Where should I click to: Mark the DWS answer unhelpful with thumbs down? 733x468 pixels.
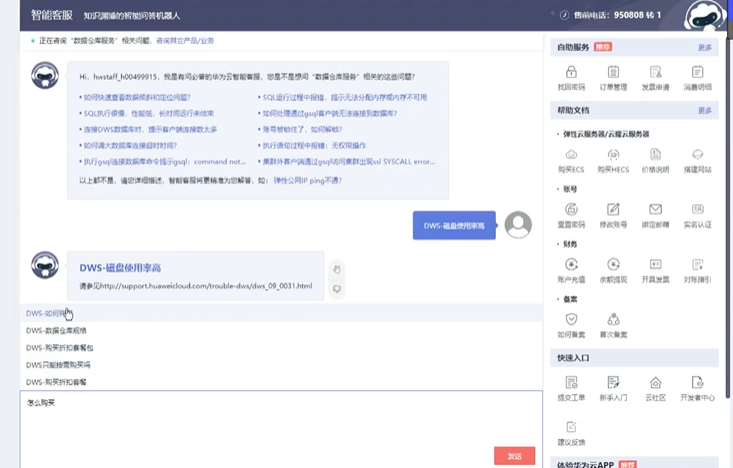point(337,289)
